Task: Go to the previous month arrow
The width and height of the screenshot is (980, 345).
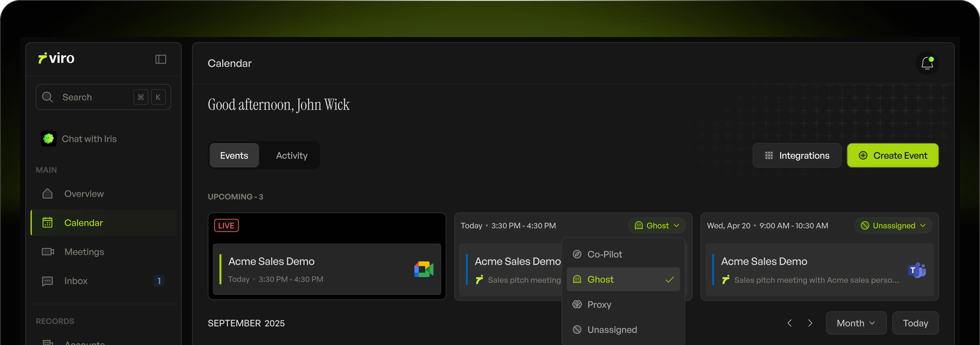Action: (x=790, y=323)
